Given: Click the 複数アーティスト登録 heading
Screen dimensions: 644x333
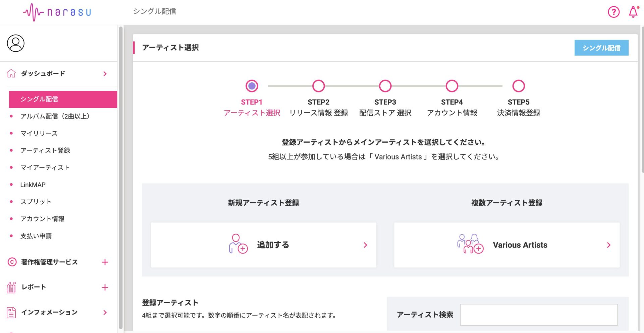Looking at the screenshot, I should [x=507, y=203].
